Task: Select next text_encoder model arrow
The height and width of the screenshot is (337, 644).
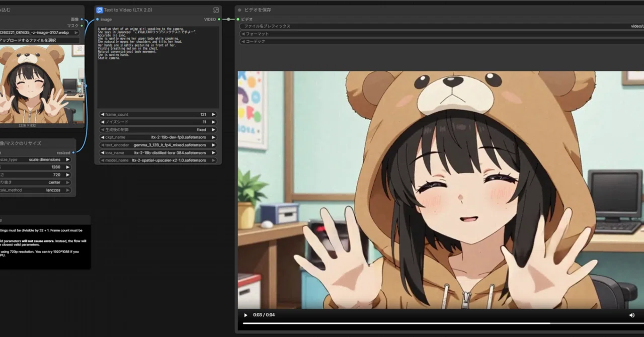Action: pyautogui.click(x=213, y=145)
